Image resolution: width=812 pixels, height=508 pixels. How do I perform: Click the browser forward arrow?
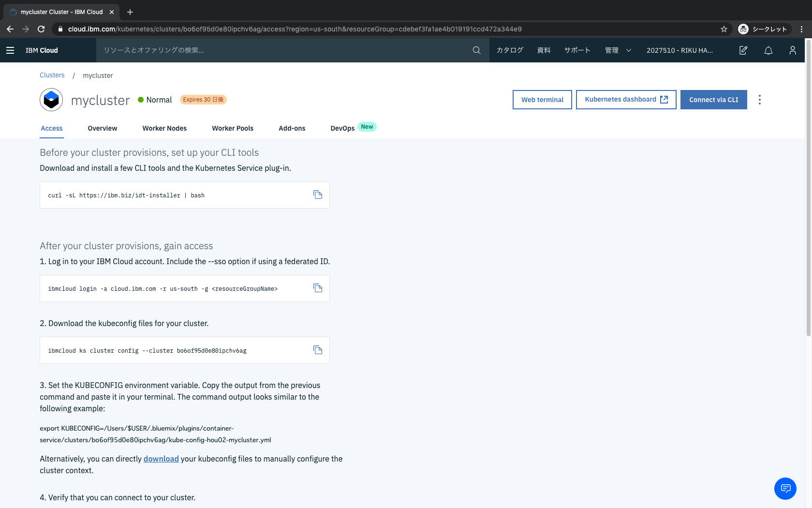[x=26, y=29]
